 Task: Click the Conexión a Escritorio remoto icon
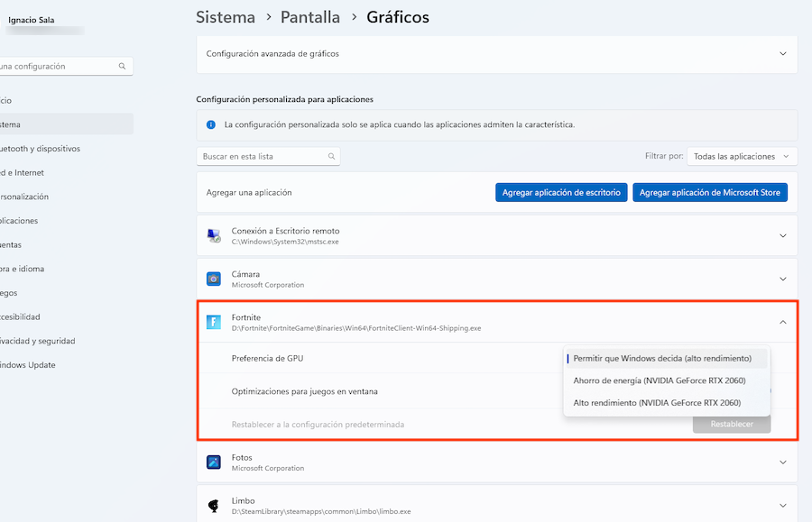click(x=214, y=236)
